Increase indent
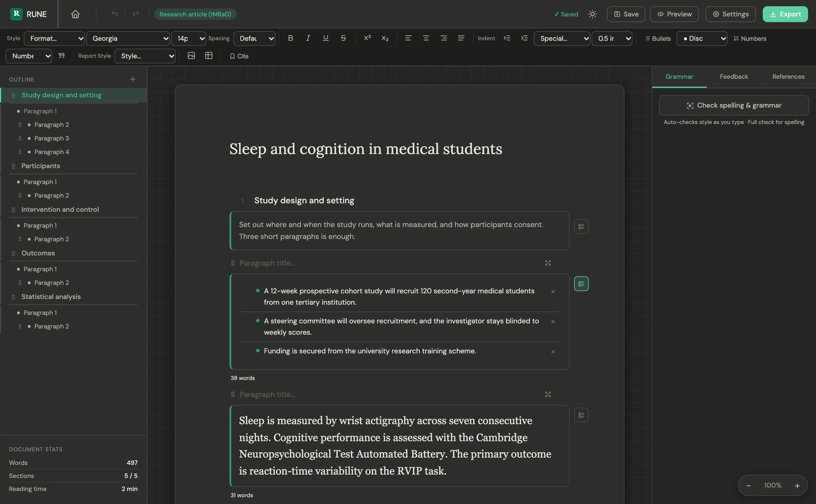Screen dimensions: 816x504 click(x=524, y=38)
